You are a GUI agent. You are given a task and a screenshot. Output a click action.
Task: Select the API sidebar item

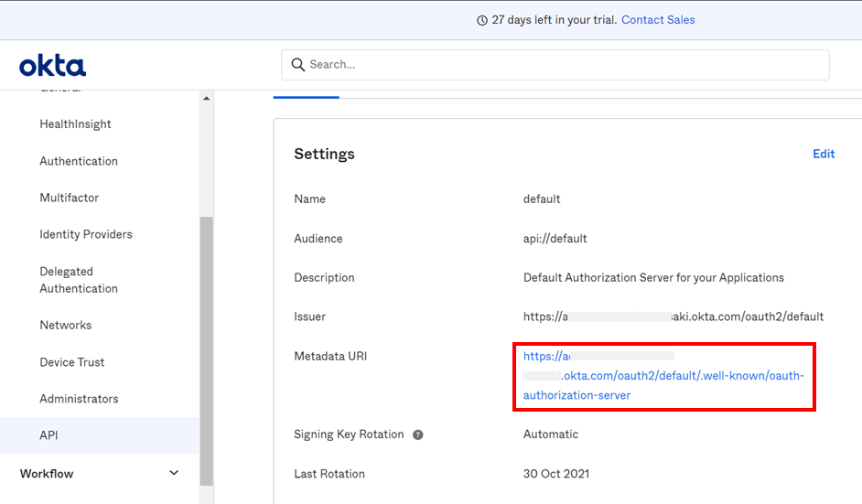point(48,435)
